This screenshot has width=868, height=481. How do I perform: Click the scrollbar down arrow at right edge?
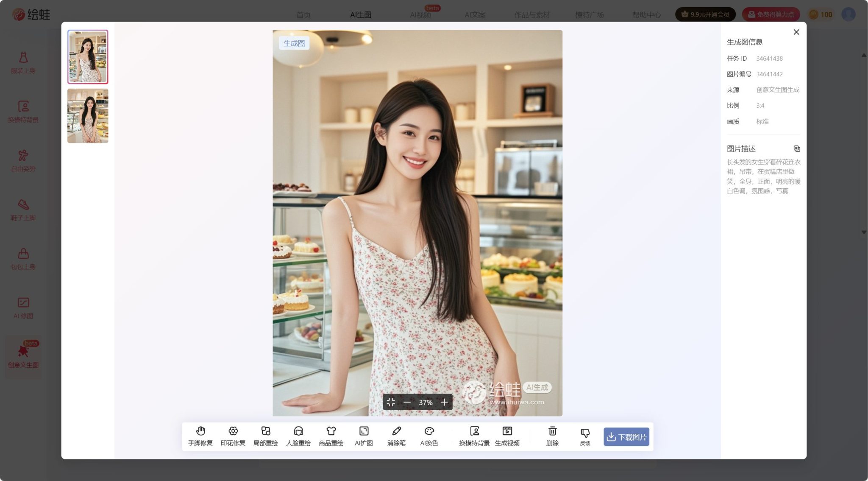pyautogui.click(x=864, y=232)
